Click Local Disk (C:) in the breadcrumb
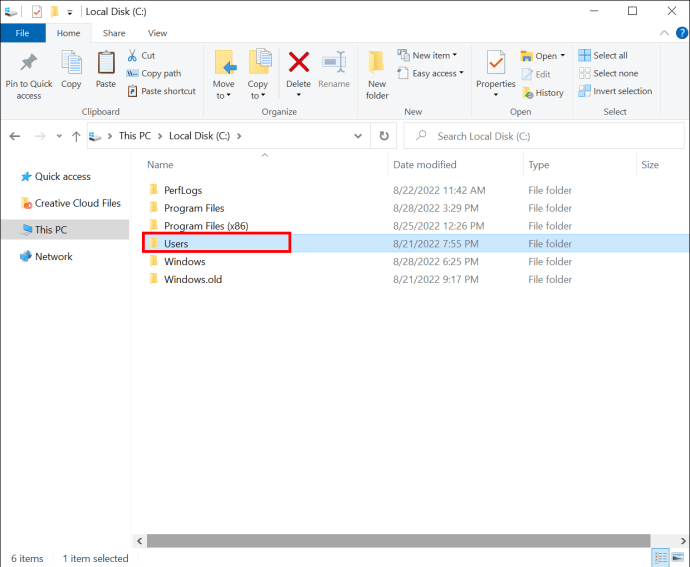Viewport: 690px width, 567px height. tap(199, 136)
